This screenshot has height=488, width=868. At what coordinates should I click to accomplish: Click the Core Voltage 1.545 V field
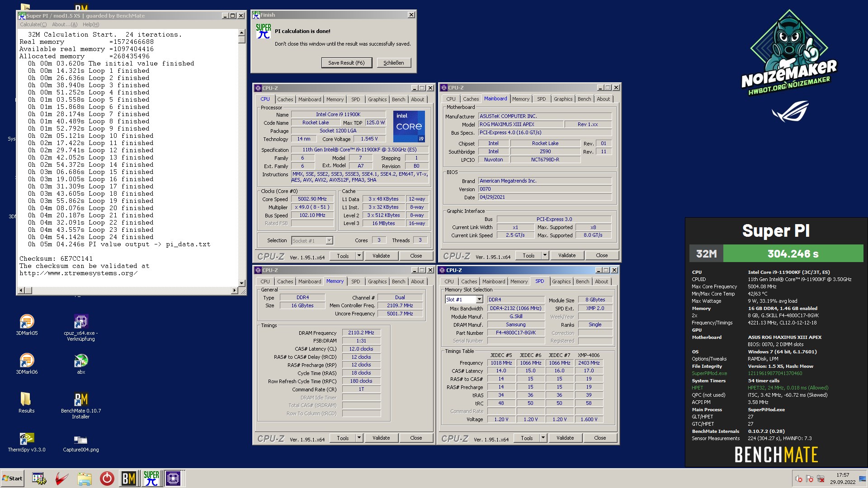369,139
